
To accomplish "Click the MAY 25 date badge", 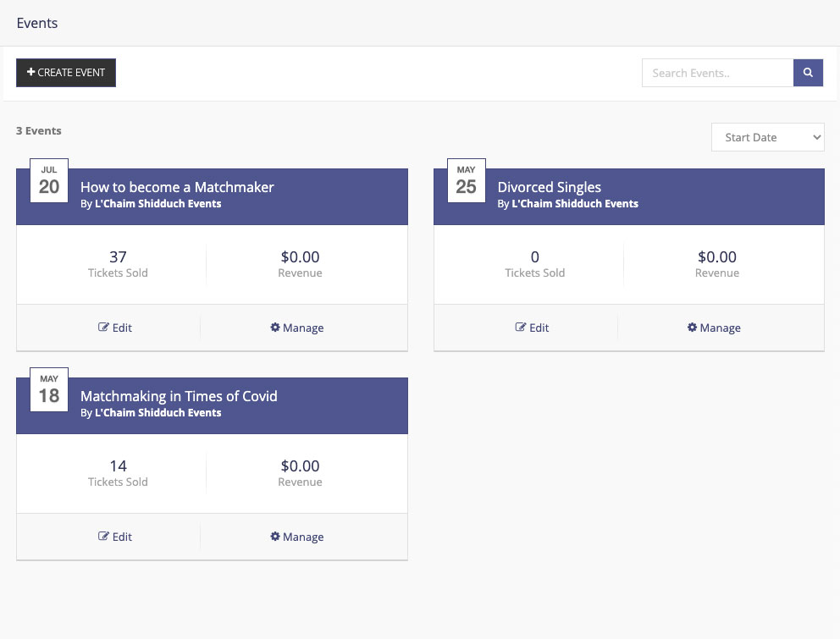I will (x=466, y=180).
